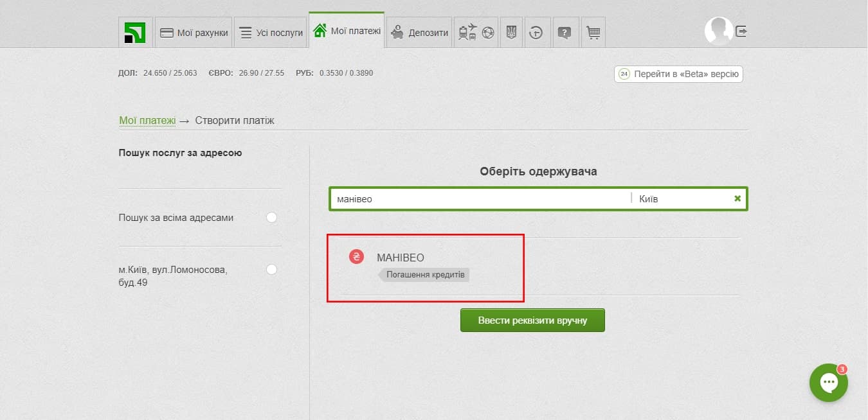
Task: Clear the search with green X
Action: 737,199
